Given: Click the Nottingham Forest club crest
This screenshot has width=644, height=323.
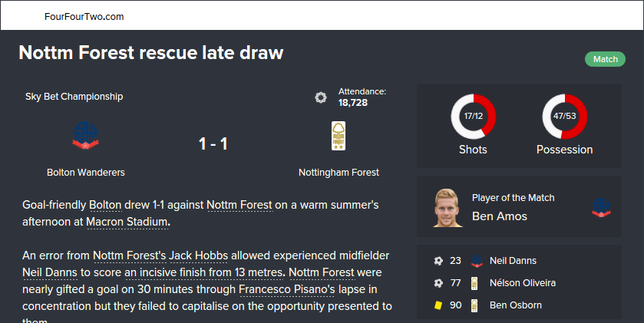Looking at the screenshot, I should (x=339, y=136).
